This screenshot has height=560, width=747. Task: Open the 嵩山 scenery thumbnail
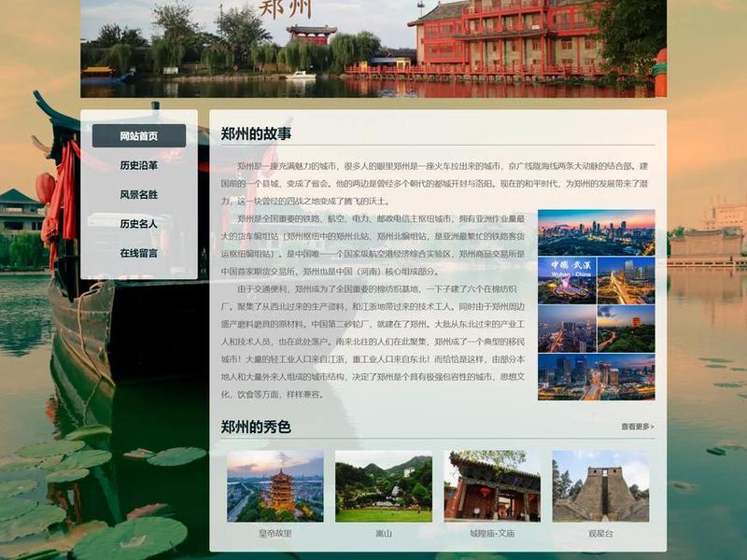tap(384, 486)
